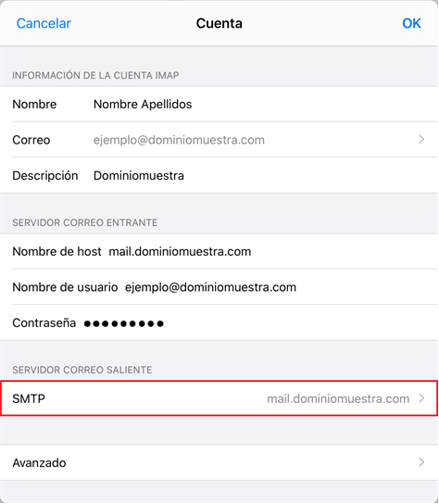The image size is (439, 504).
Task: Tap Cancelar to discard account changes
Action: click(x=44, y=23)
